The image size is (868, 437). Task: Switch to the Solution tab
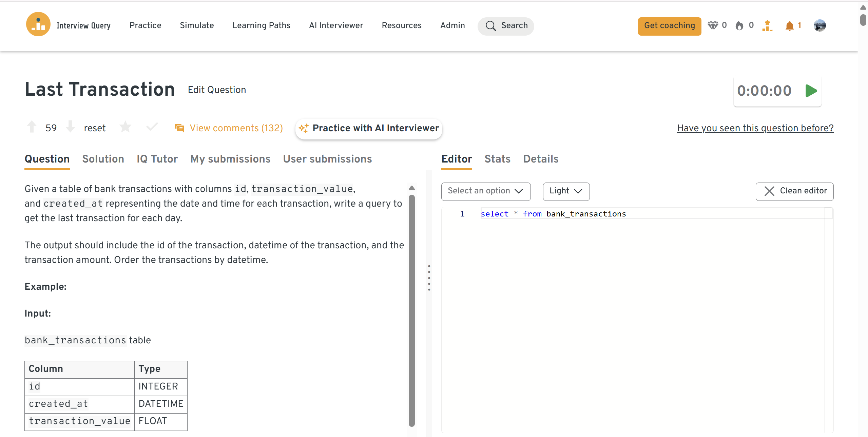coord(103,159)
